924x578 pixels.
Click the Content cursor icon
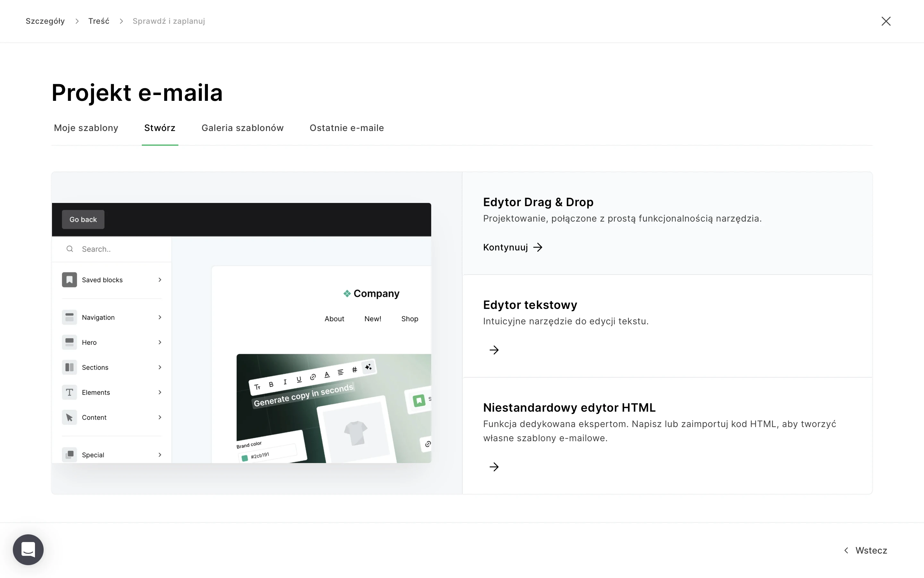pyautogui.click(x=70, y=417)
